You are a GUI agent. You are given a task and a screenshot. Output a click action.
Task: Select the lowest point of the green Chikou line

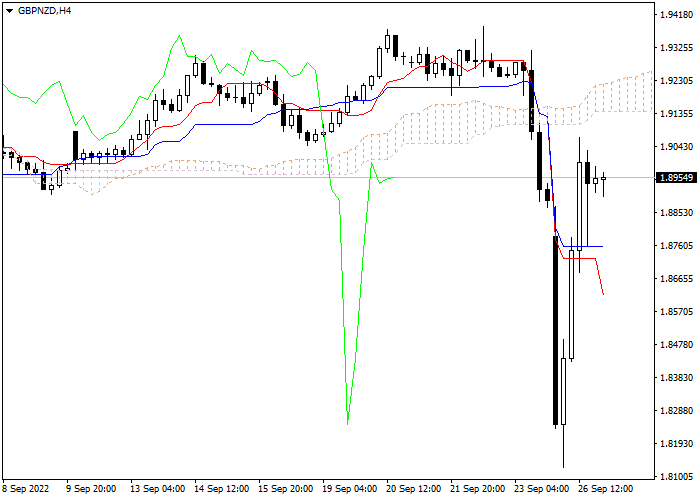tap(347, 423)
